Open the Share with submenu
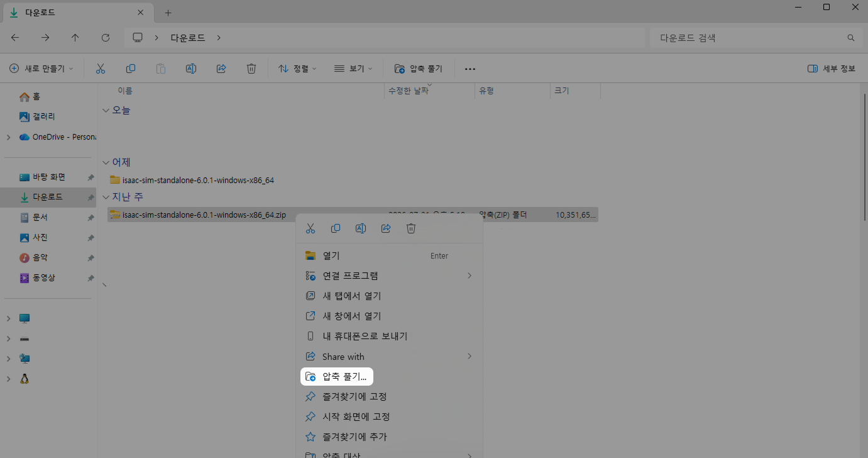 coord(390,356)
